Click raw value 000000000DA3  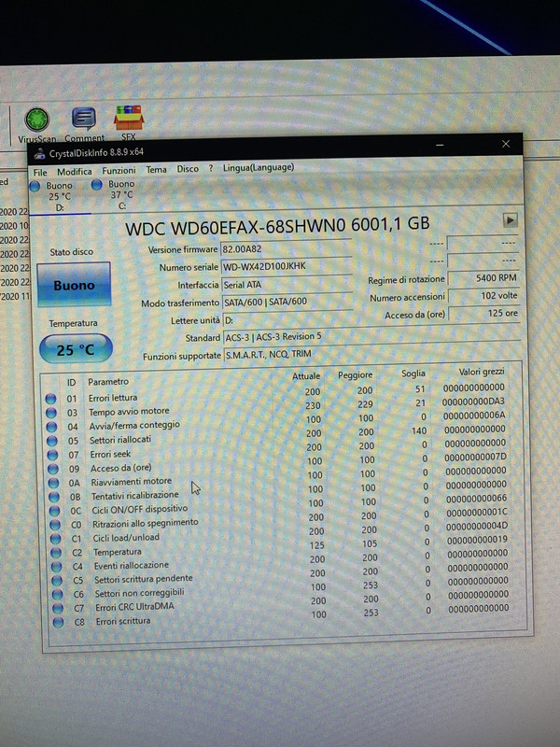473,402
